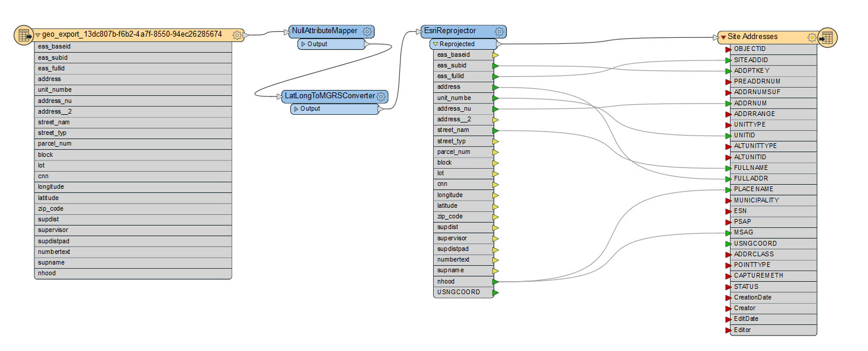The width and height of the screenshot is (868, 351).
Task: Collapse the Reprojected output port triangle
Action: (x=435, y=44)
